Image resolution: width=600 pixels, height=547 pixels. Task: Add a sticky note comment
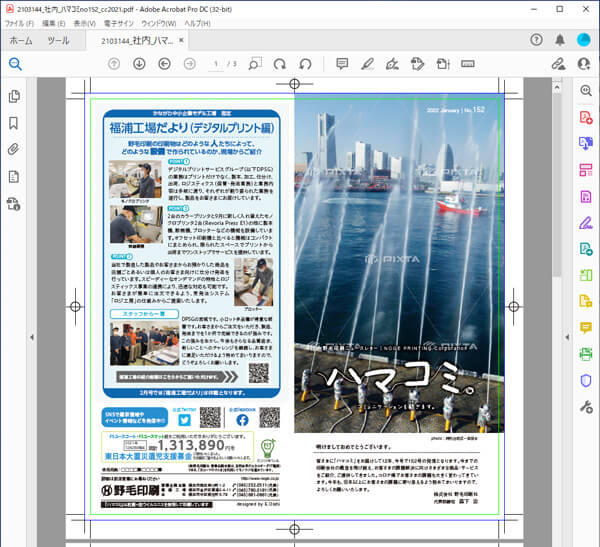coord(342,64)
